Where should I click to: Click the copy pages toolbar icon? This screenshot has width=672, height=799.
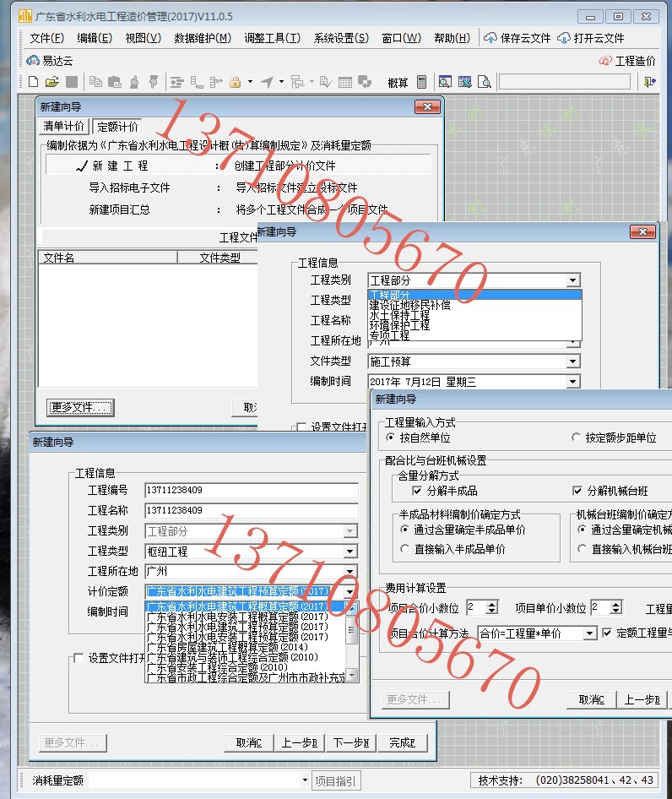click(95, 82)
